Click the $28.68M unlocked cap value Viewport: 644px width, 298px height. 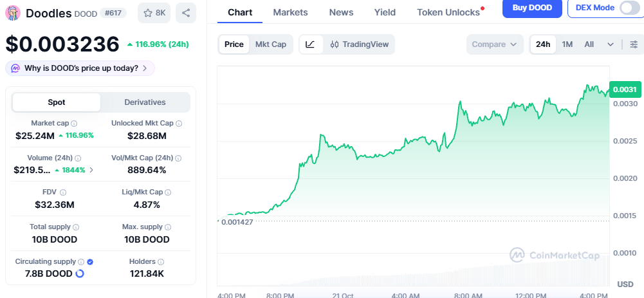[147, 135]
